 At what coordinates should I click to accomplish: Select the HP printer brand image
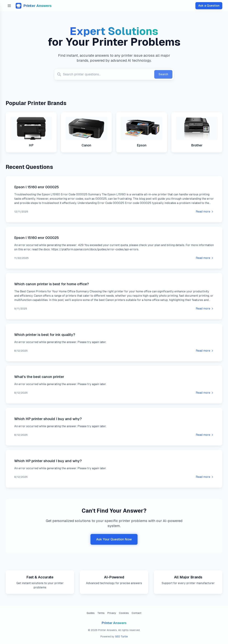tap(31, 128)
